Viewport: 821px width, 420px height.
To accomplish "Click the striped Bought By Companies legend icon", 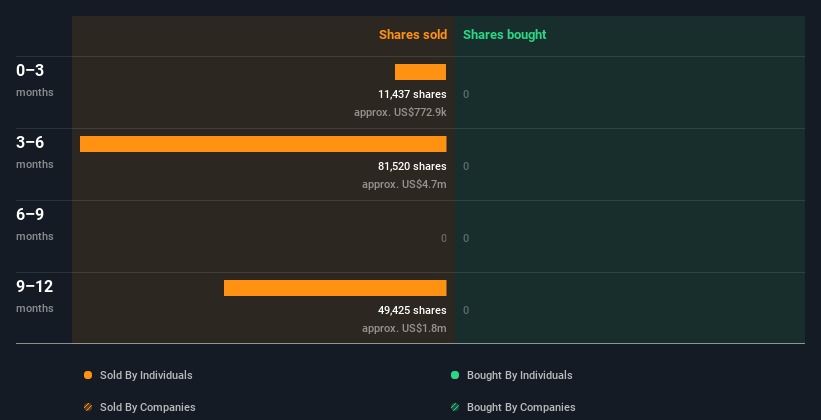I will [455, 407].
